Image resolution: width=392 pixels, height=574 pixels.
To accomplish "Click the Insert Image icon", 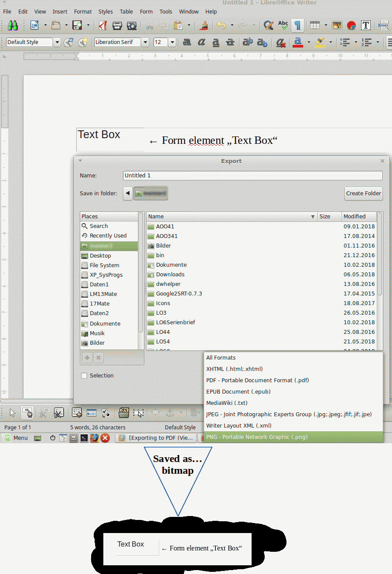I will pos(337,26).
